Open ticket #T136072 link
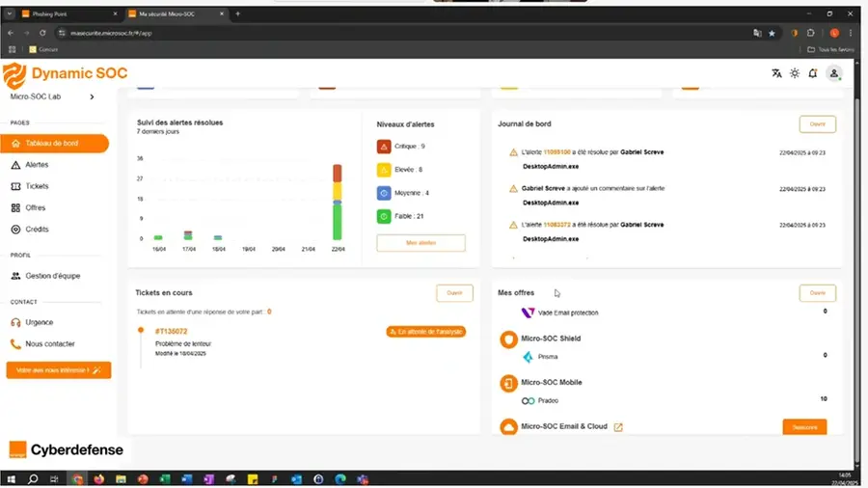Image resolution: width=868 pixels, height=488 pixels. point(171,331)
